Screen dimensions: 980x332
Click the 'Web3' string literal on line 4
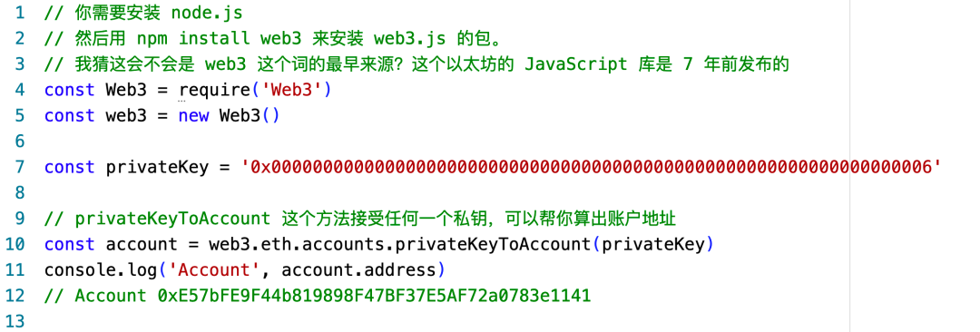pyautogui.click(x=290, y=90)
